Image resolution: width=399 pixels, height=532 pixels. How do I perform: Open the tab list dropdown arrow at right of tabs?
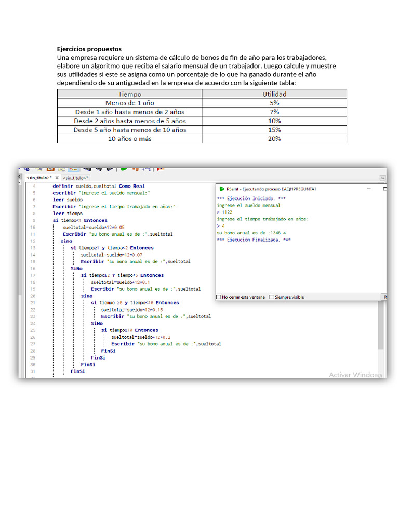[383, 178]
